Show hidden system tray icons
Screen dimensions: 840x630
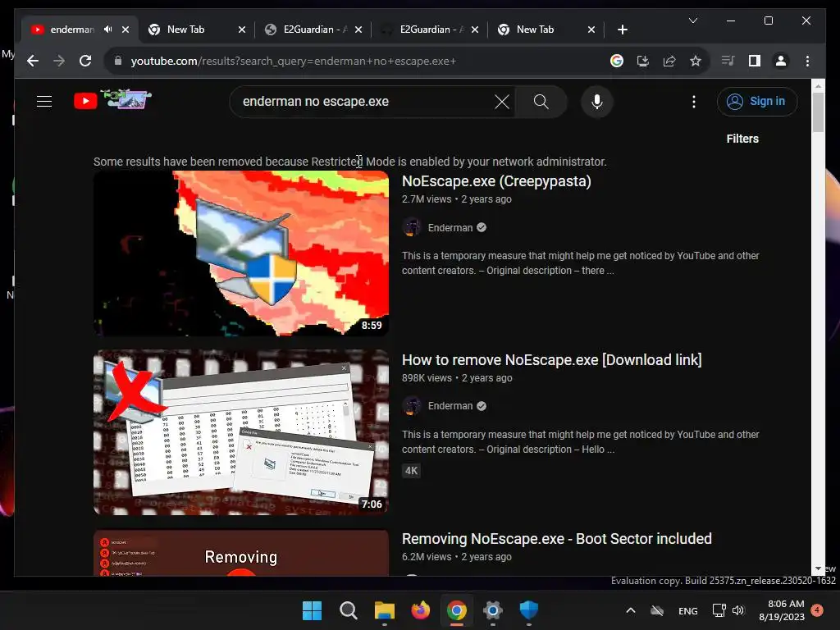[631, 610]
